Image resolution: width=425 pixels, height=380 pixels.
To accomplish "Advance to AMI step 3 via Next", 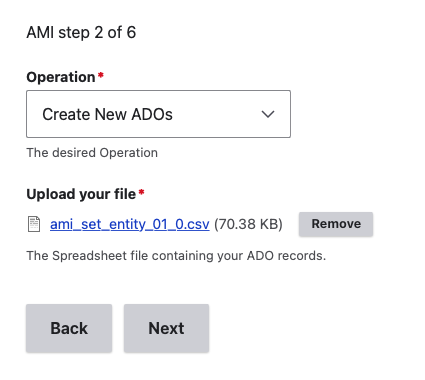I will click(x=166, y=328).
